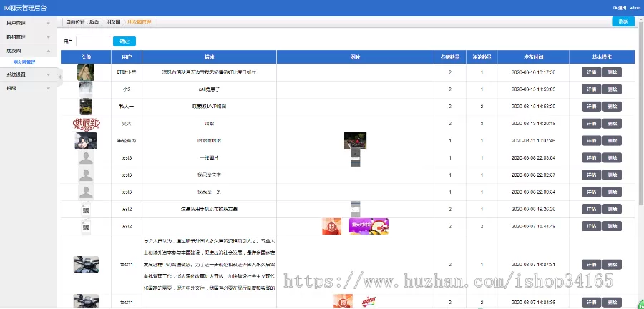Collapse the 朋友圈 sidebar section
644x309 pixels.
[x=29, y=51]
